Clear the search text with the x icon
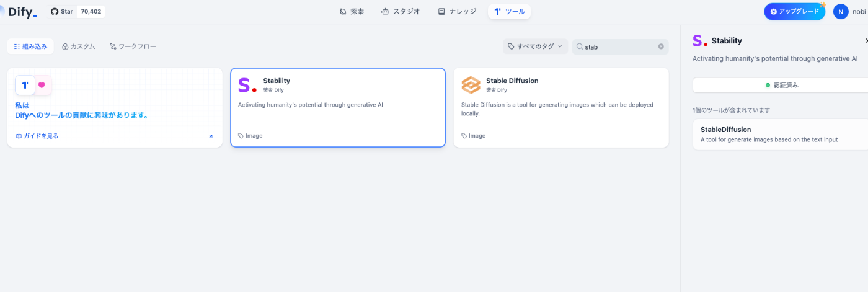Viewport: 868px width, 292px height. [x=661, y=46]
